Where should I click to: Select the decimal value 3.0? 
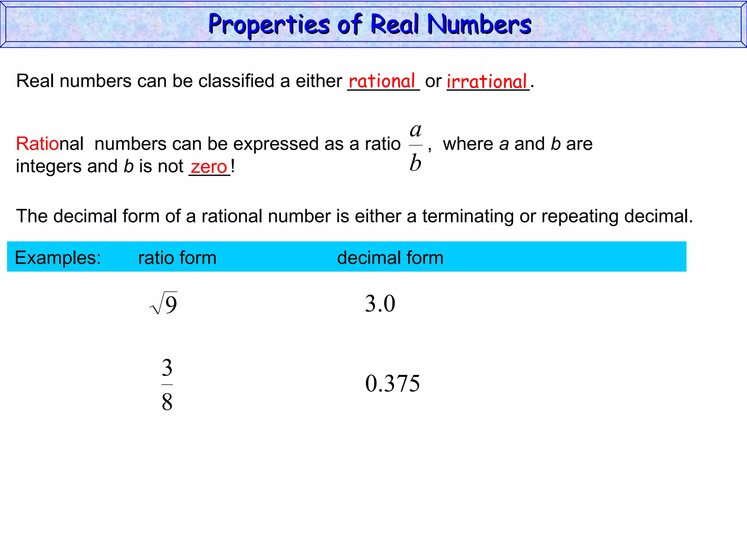380,303
